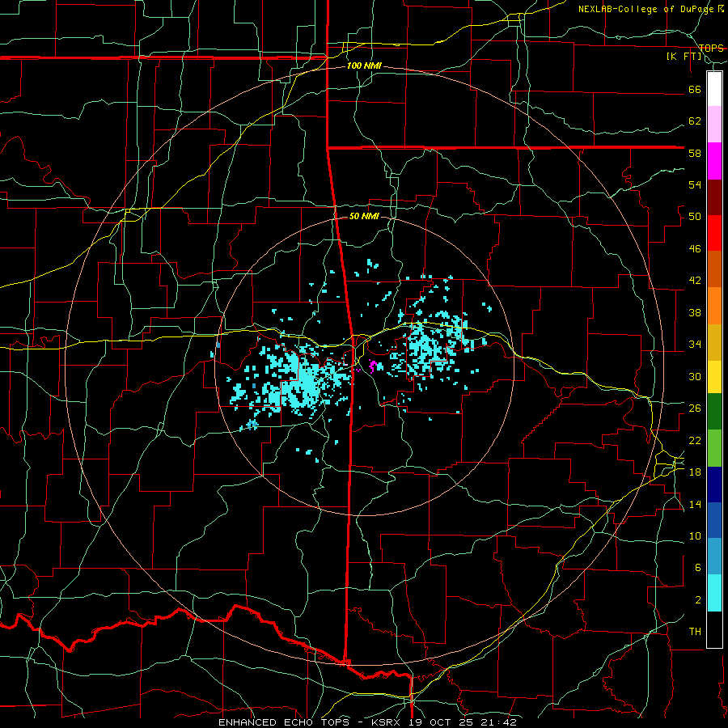Click legend value 18

pos(695,472)
